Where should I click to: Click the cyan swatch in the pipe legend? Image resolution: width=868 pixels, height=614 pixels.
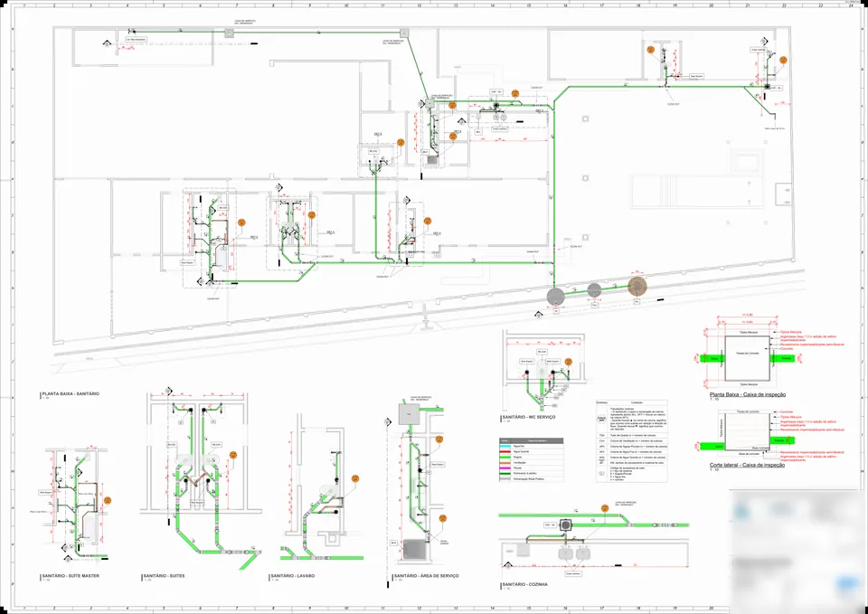[x=505, y=446]
